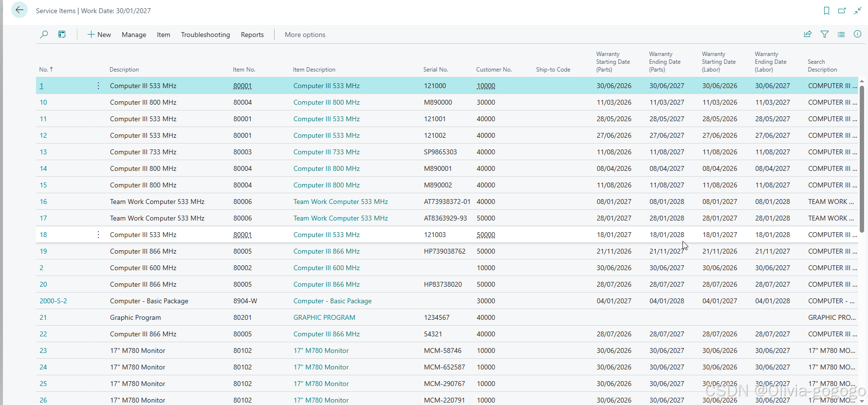Open the Manage menu
The width and height of the screenshot is (868, 405).
click(134, 35)
